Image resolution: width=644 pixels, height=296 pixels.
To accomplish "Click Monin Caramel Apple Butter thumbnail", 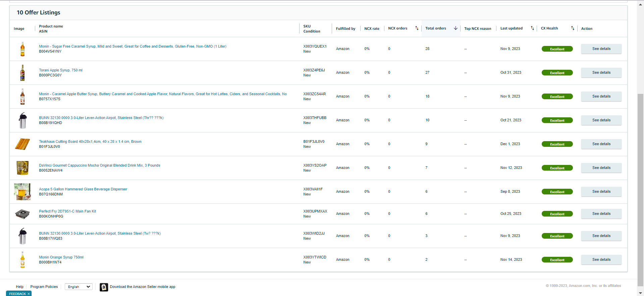I will [x=22, y=97].
